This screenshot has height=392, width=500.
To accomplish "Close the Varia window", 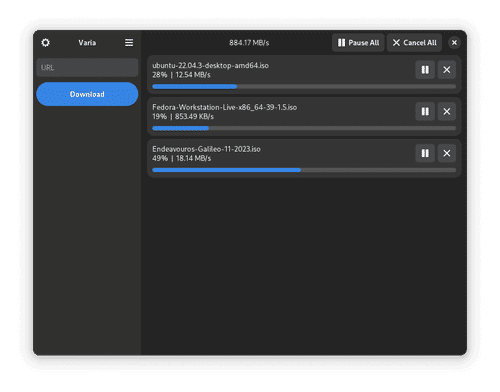I will pos(454,43).
